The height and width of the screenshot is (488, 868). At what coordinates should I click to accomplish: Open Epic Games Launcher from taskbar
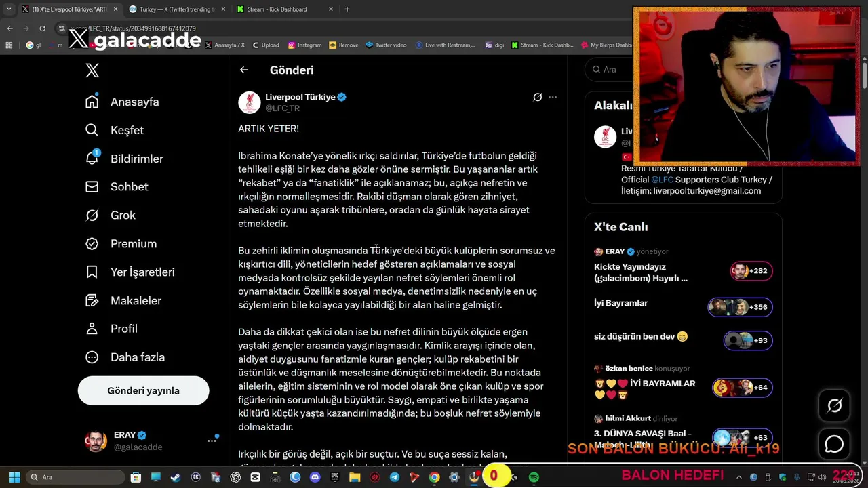[334, 477]
